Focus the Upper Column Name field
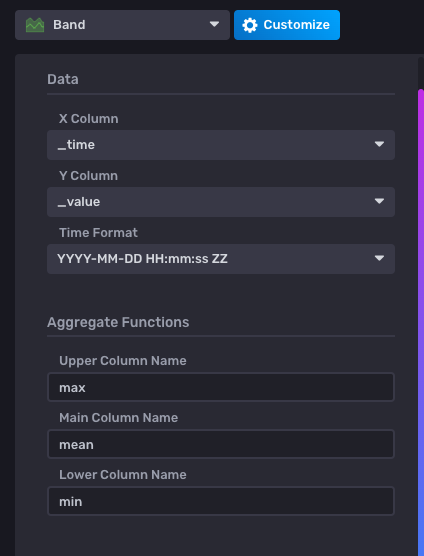This screenshot has width=424, height=556. pyautogui.click(x=221, y=387)
